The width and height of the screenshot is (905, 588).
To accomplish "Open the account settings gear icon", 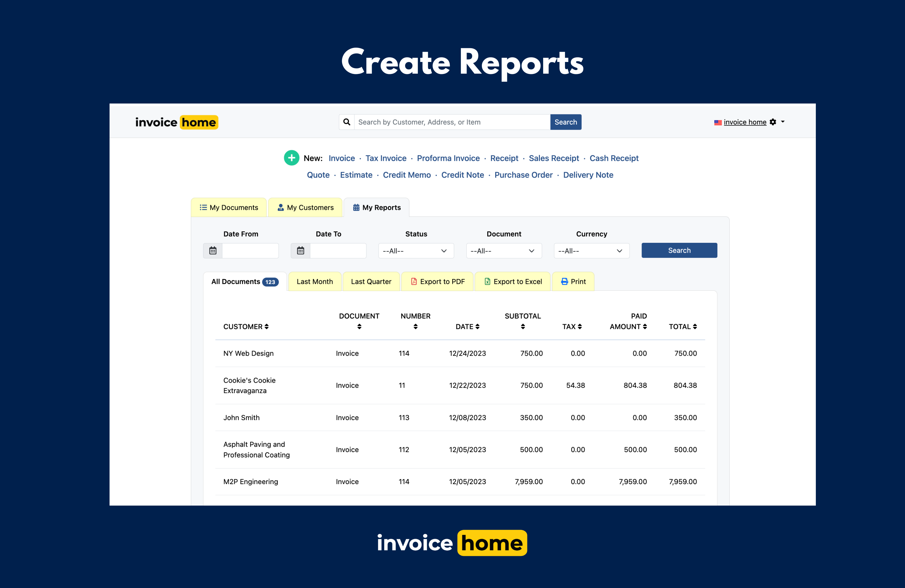I will (773, 122).
